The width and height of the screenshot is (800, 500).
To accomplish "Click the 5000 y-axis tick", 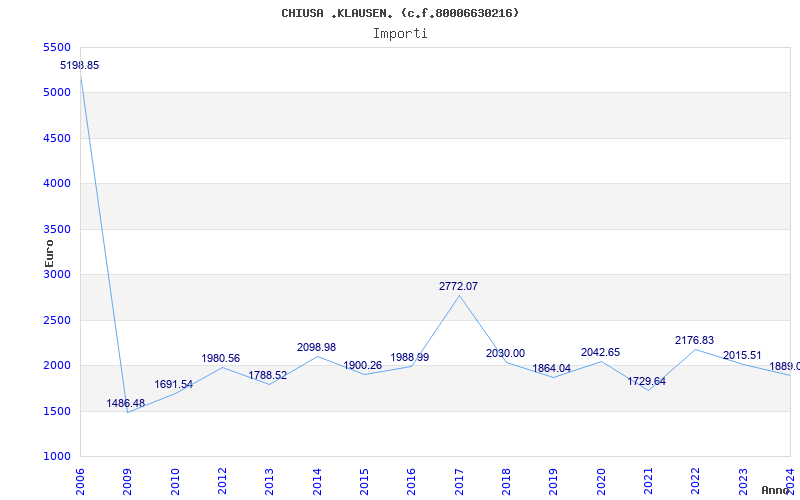I will click(57, 93).
